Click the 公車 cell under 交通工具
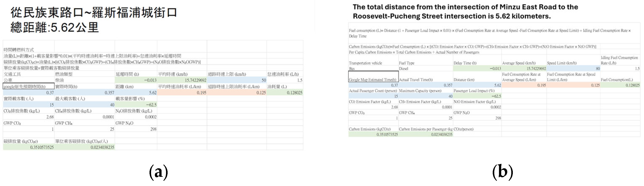 (29, 80)
